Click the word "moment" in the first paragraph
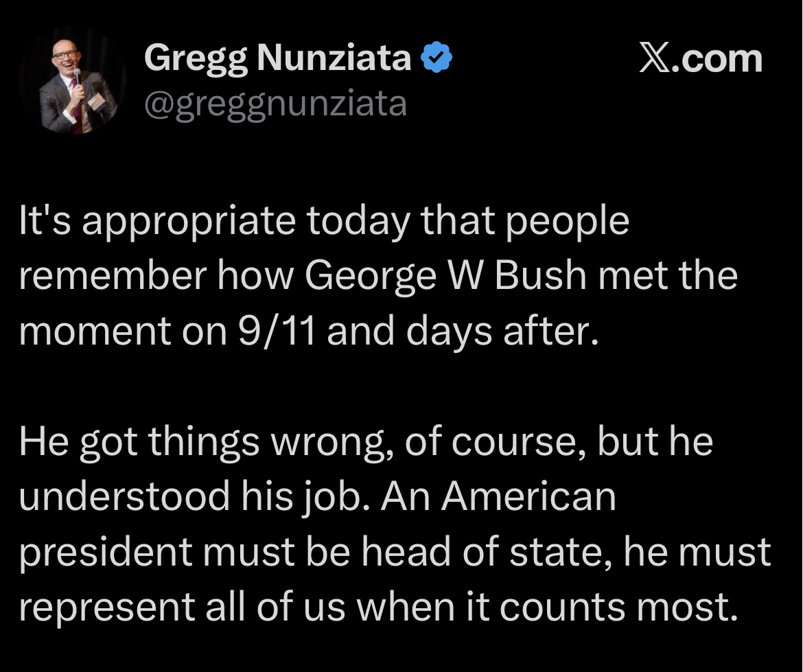The height and width of the screenshot is (672, 803). [95, 332]
